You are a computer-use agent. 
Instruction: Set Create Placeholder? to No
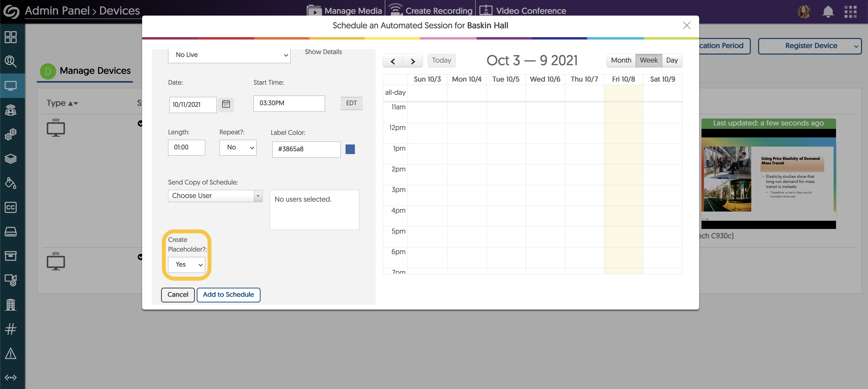(x=186, y=265)
